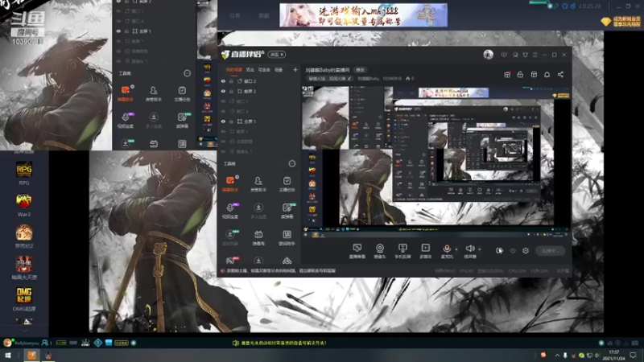Click the orange app on Windows taskbar
644x362 pixels.
click(x=31, y=355)
